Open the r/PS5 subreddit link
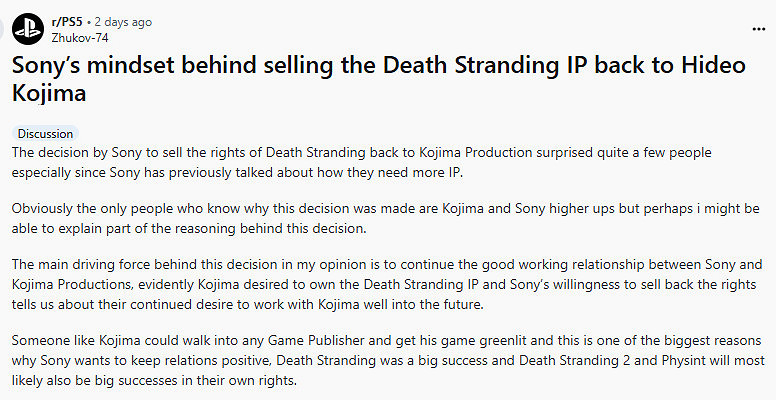Viewport: 776px width, 400px height. pyautogui.click(x=66, y=21)
